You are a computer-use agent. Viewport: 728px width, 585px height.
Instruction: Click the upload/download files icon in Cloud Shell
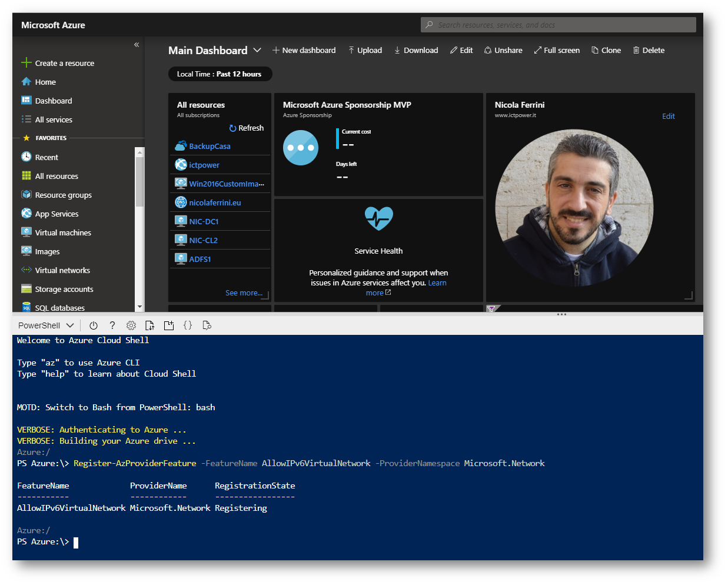point(150,325)
